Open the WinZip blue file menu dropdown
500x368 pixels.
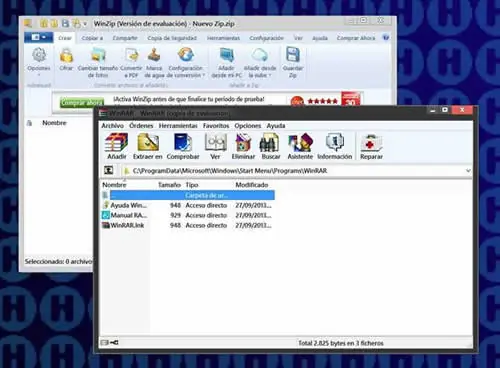click(x=39, y=37)
